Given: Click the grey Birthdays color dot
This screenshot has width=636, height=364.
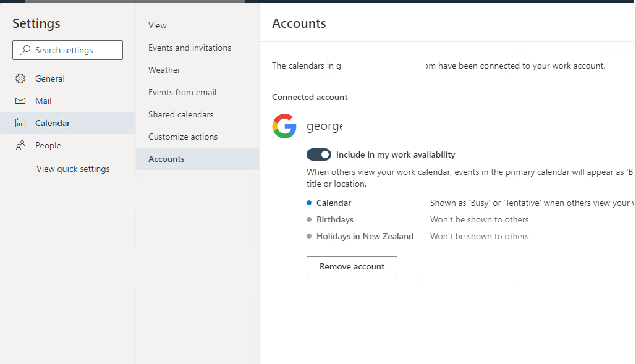Looking at the screenshot, I should point(309,219).
